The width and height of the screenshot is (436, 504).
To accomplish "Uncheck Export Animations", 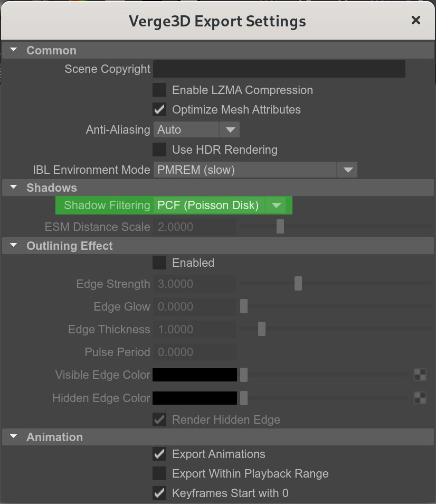I will (x=159, y=454).
